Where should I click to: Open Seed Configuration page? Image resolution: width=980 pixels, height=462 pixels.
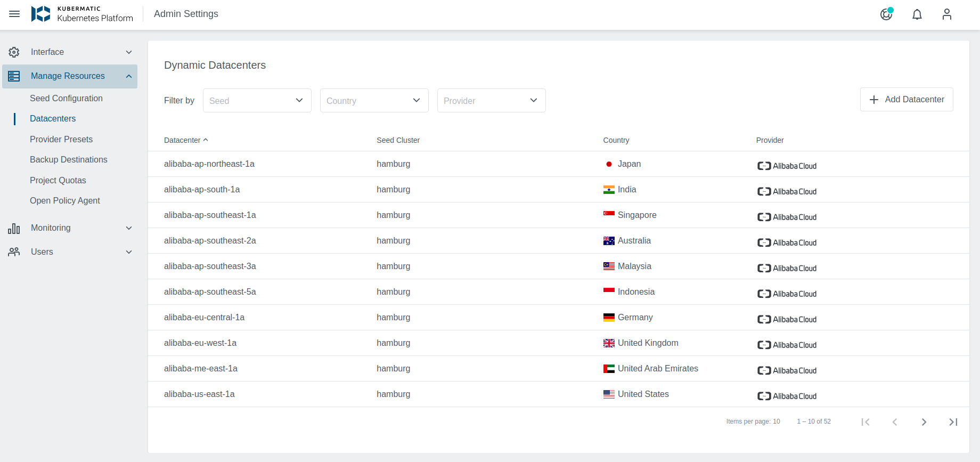point(66,99)
